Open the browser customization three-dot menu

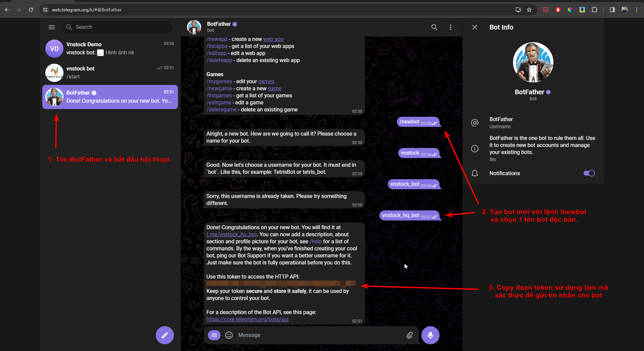637,10
